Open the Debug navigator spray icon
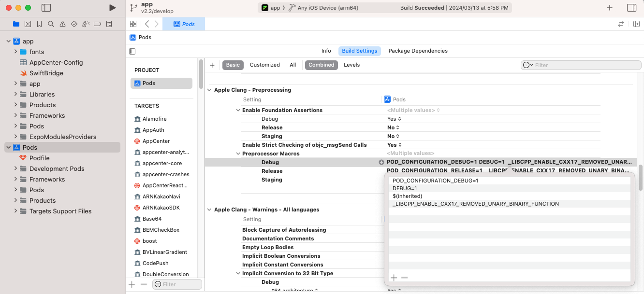The width and height of the screenshot is (644, 294). (x=86, y=24)
